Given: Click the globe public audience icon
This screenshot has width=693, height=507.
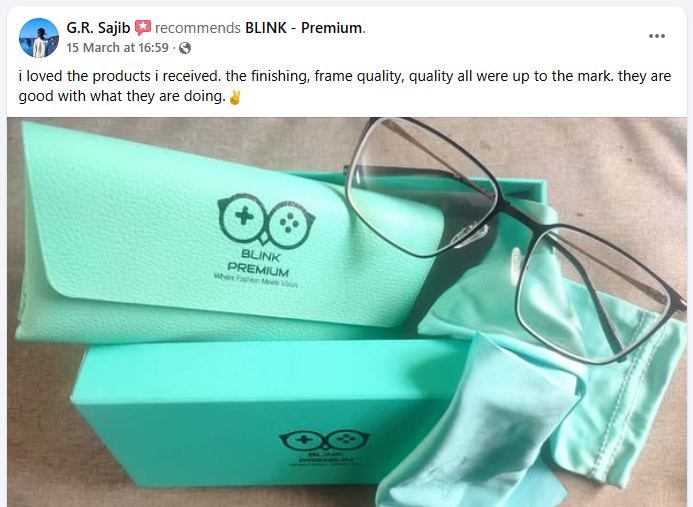Looking at the screenshot, I should pyautogui.click(x=185, y=48).
